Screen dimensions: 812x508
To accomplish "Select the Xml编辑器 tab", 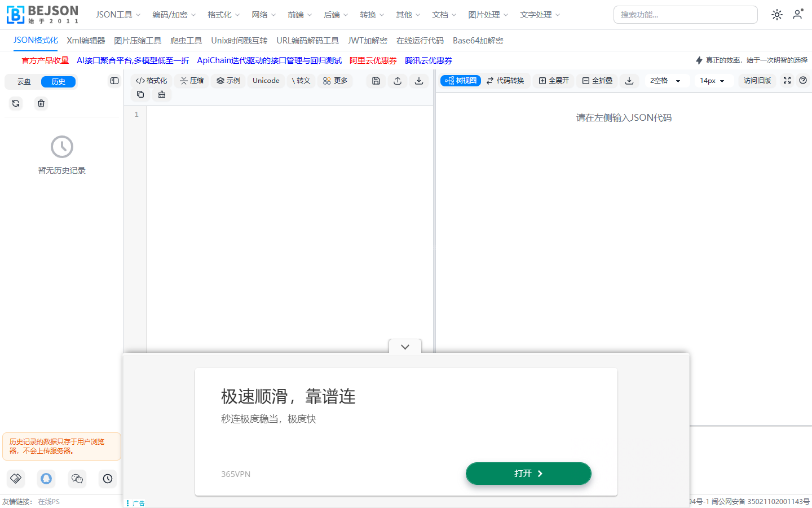I will pyautogui.click(x=86, y=41).
